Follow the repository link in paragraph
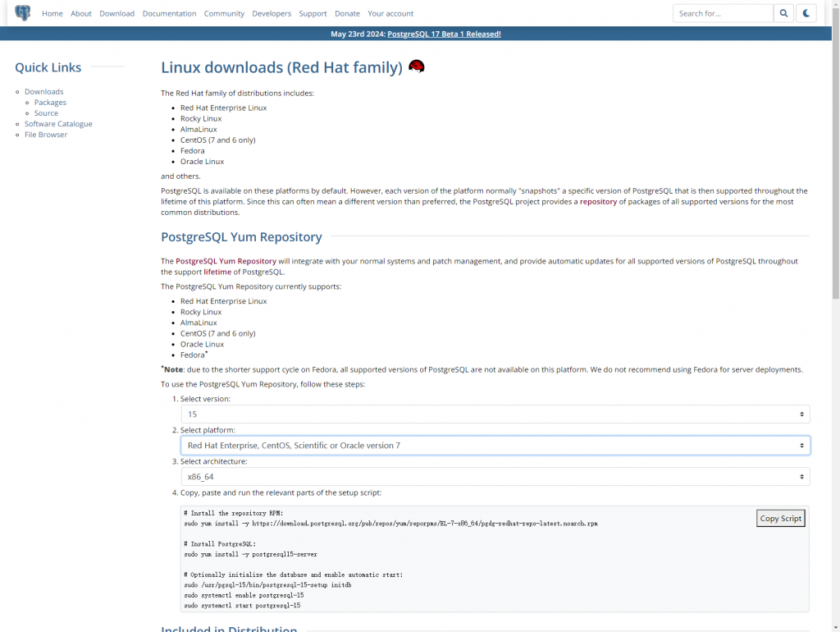The image size is (840, 632). 598,202
